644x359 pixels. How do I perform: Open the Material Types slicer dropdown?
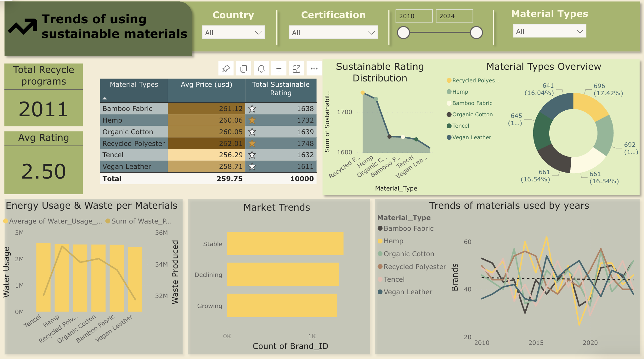(549, 31)
